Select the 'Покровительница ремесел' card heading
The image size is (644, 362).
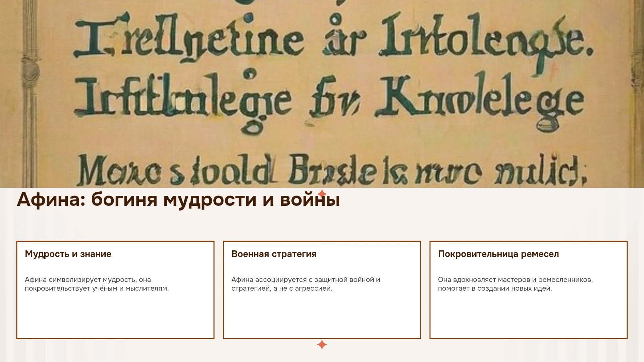[x=498, y=254]
